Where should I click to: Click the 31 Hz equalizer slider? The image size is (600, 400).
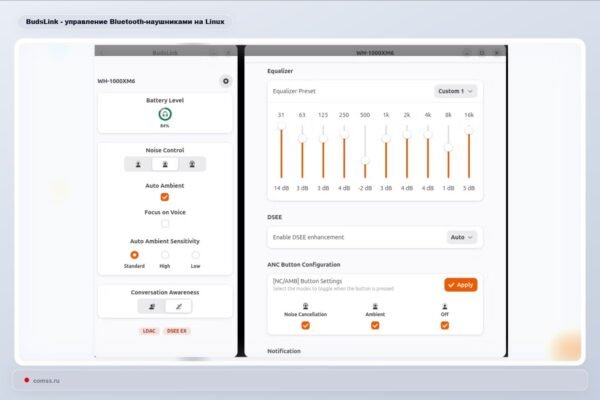pos(281,151)
